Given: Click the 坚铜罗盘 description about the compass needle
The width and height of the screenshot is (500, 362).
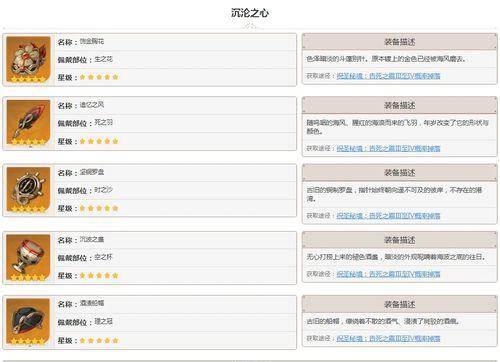Looking at the screenshot, I should coord(394,194).
